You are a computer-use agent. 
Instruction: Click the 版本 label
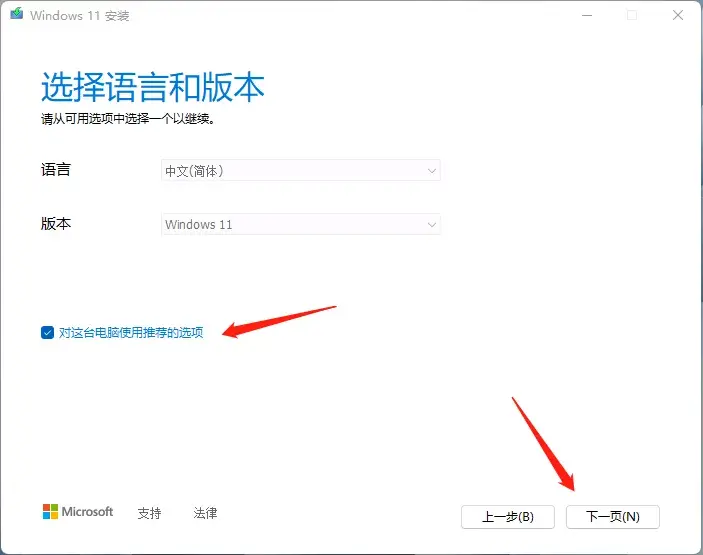pos(56,223)
